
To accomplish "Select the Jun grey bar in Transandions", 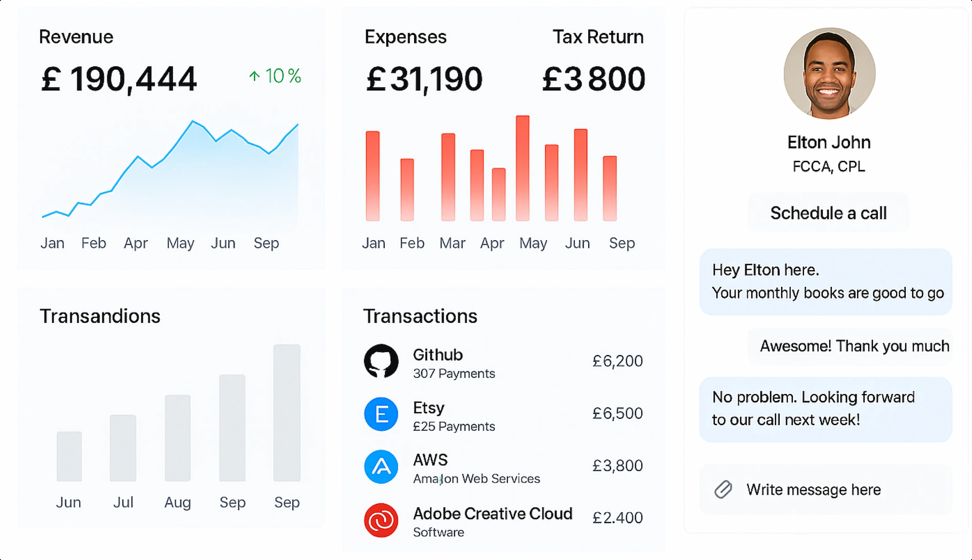I will pos(69,456).
